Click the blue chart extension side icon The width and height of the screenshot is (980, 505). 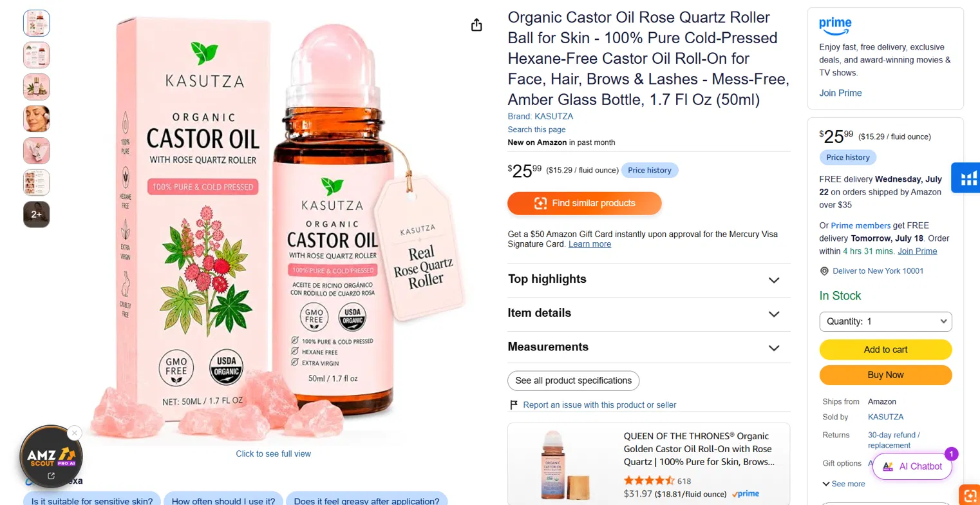[x=969, y=178]
